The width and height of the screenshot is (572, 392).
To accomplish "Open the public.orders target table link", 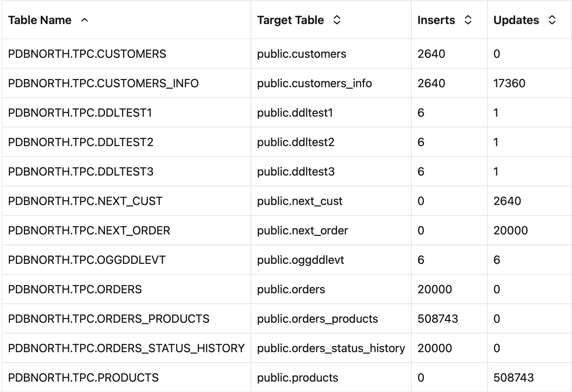I will (x=291, y=289).
